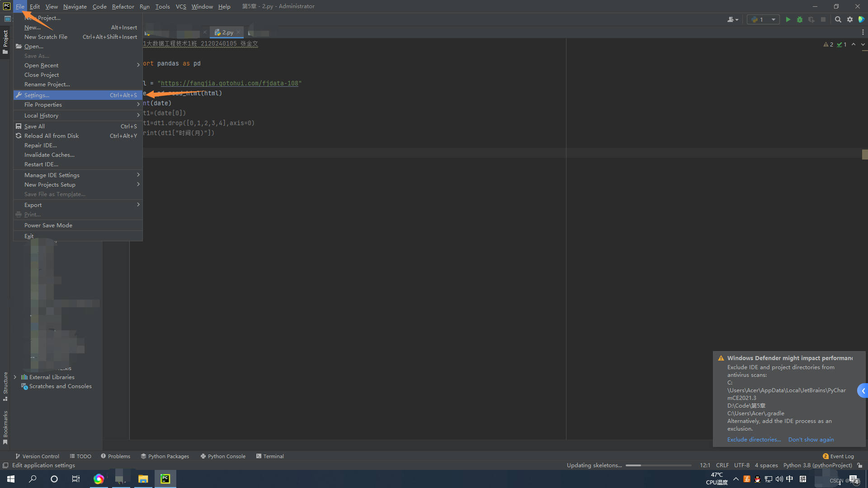868x488 pixels.
Task: Show the Event Log panel
Action: [x=838, y=456]
